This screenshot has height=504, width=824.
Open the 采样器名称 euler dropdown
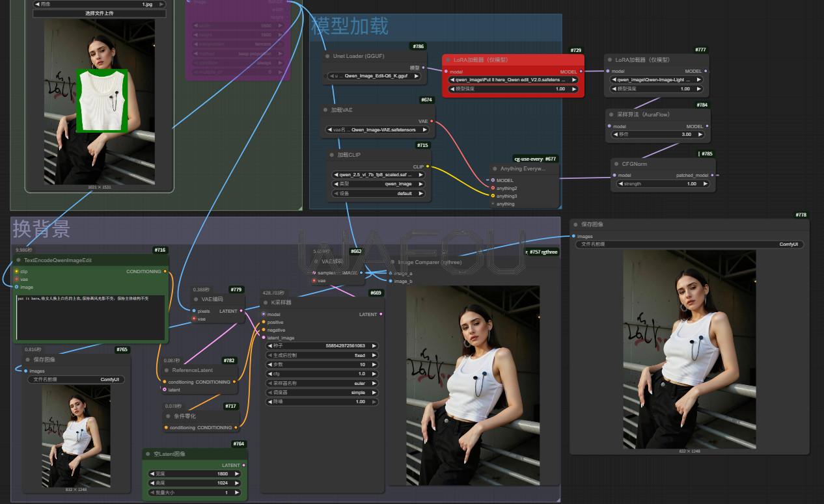[322, 384]
